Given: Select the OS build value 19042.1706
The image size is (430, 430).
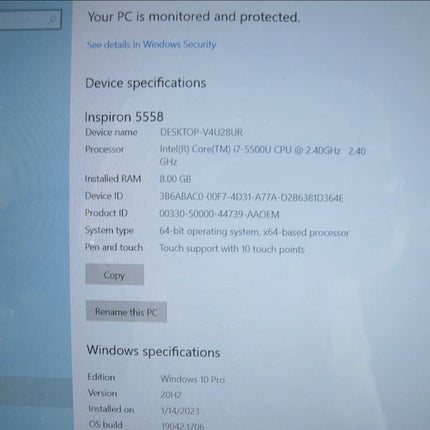Looking at the screenshot, I should click(183, 426).
